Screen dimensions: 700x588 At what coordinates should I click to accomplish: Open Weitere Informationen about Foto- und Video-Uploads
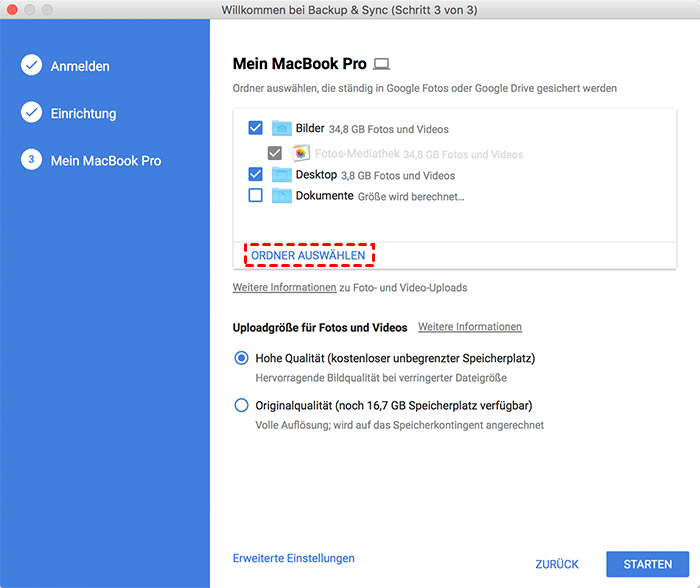click(284, 287)
